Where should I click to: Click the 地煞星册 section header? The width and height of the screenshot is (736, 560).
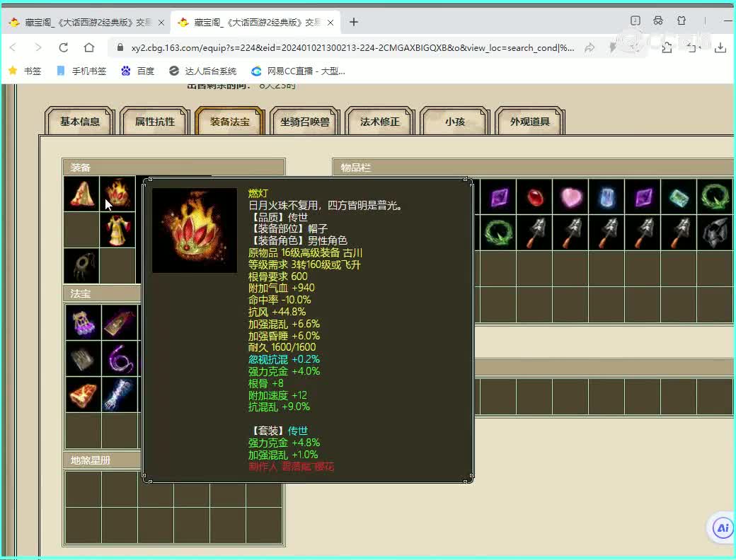click(103, 460)
